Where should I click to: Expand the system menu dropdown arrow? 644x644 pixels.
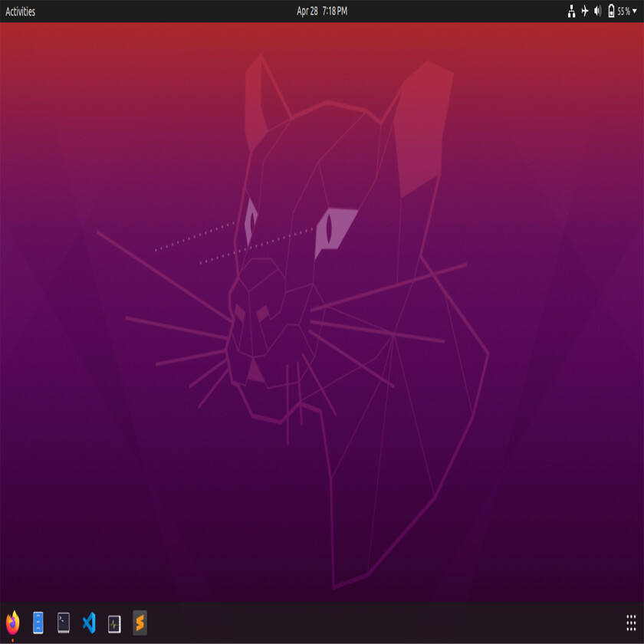pyautogui.click(x=634, y=11)
